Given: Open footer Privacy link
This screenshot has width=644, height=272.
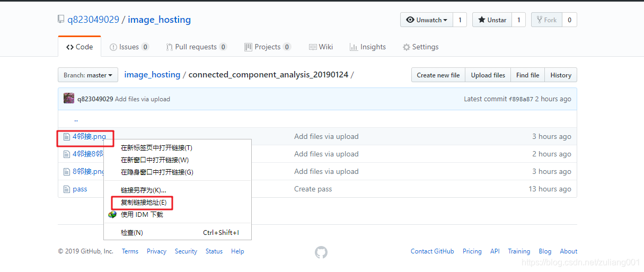Looking at the screenshot, I should (156, 251).
